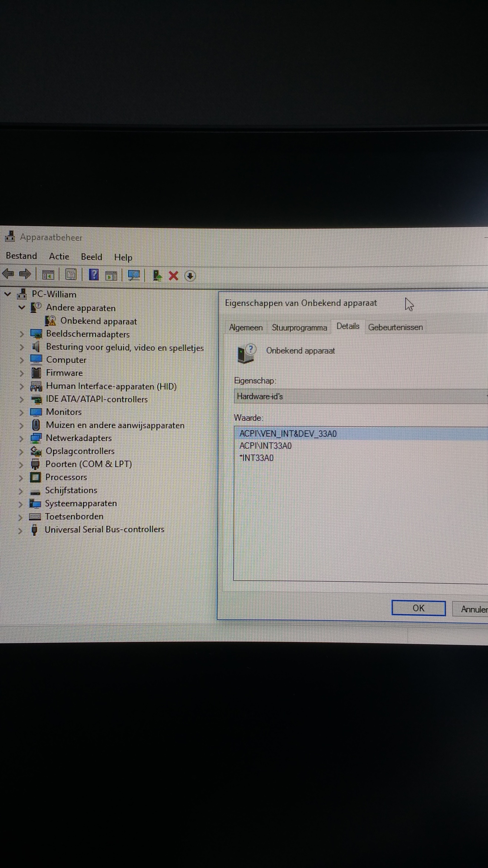Click the red X uninstall device icon
The width and height of the screenshot is (488, 868).
click(174, 276)
